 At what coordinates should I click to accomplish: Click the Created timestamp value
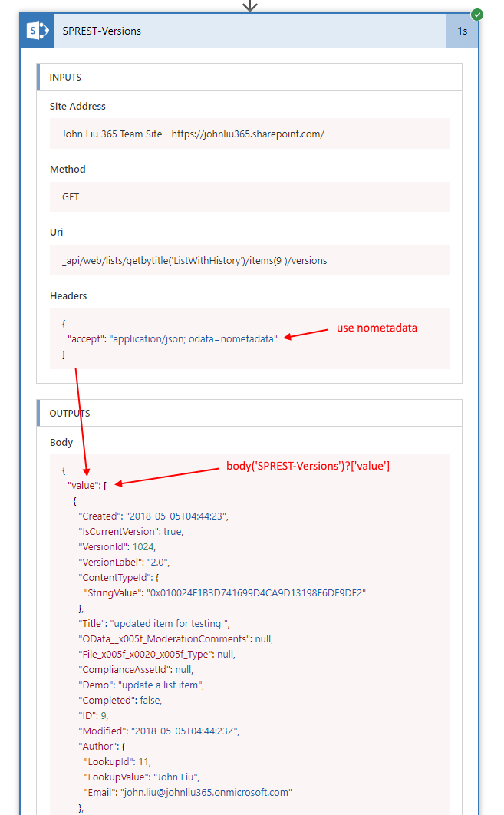click(x=176, y=516)
